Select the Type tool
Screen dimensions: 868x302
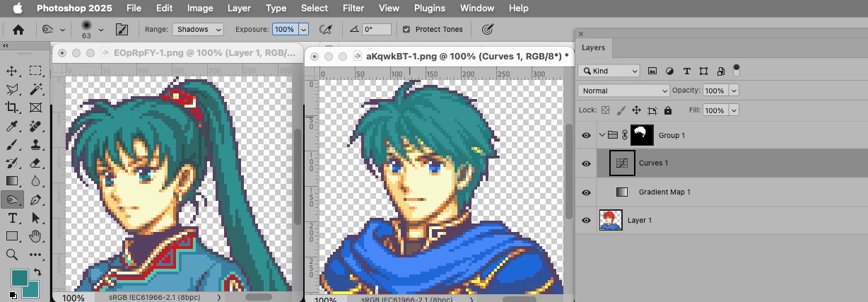[12, 219]
